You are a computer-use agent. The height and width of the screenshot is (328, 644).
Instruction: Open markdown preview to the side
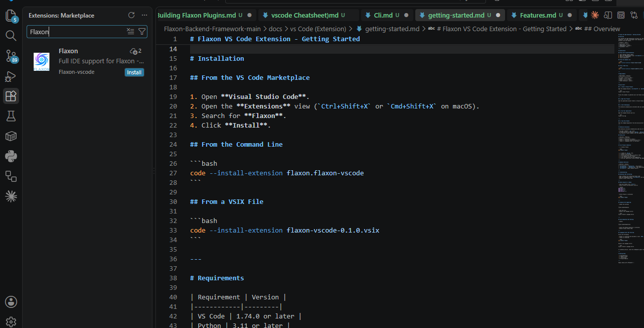(x=607, y=15)
